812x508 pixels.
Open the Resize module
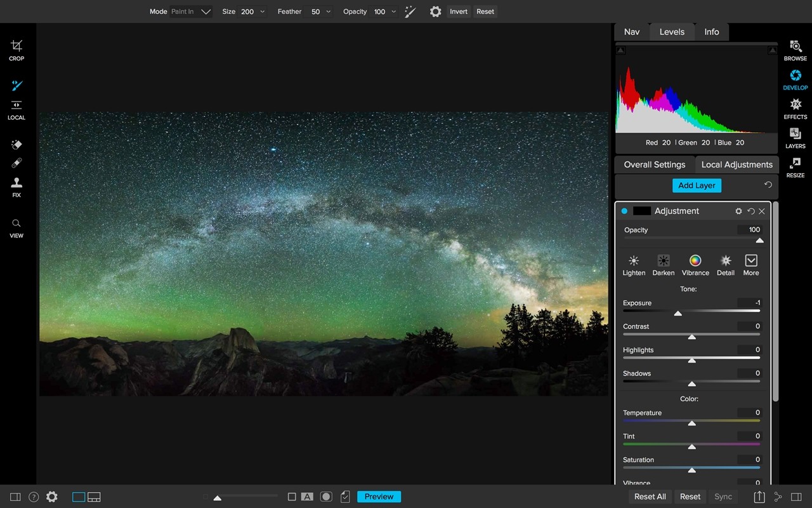(795, 167)
